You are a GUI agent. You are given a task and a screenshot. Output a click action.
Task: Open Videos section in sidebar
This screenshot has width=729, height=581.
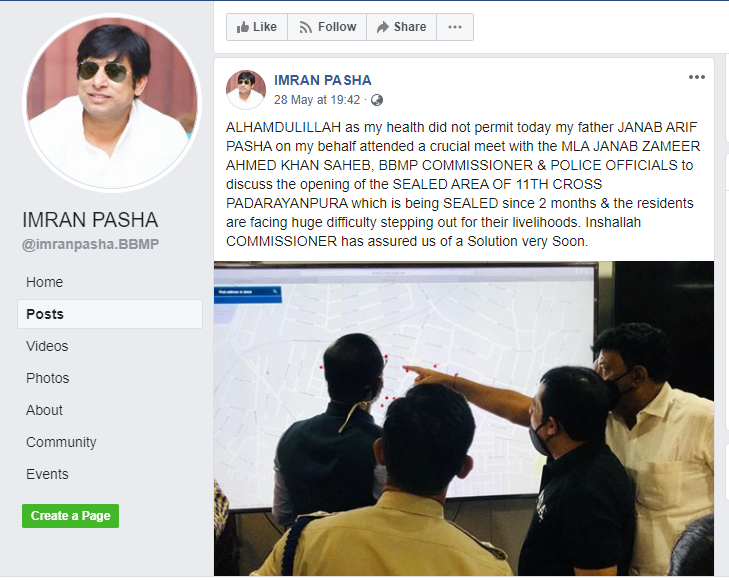pos(47,346)
